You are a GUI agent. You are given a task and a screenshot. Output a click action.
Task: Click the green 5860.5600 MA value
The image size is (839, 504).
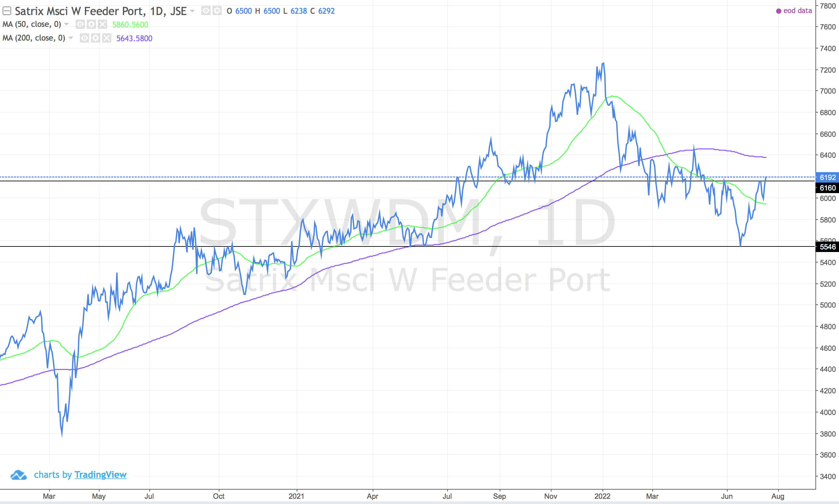(130, 25)
